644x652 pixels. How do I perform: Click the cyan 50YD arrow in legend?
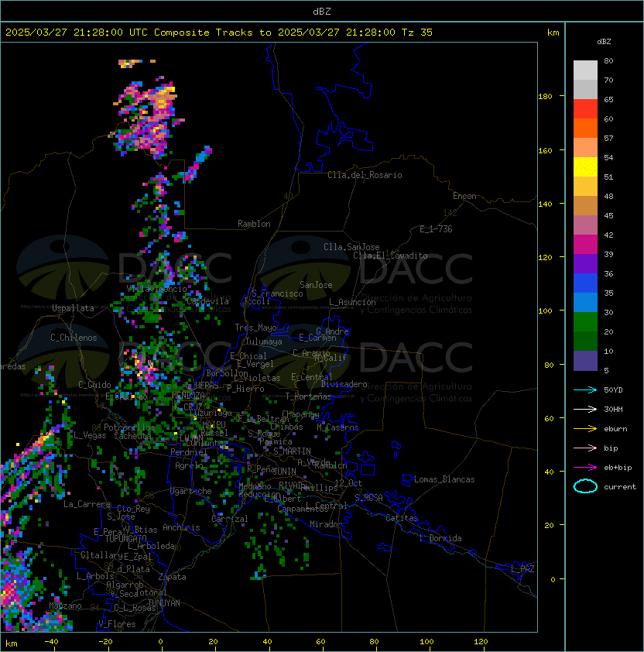[x=585, y=390]
